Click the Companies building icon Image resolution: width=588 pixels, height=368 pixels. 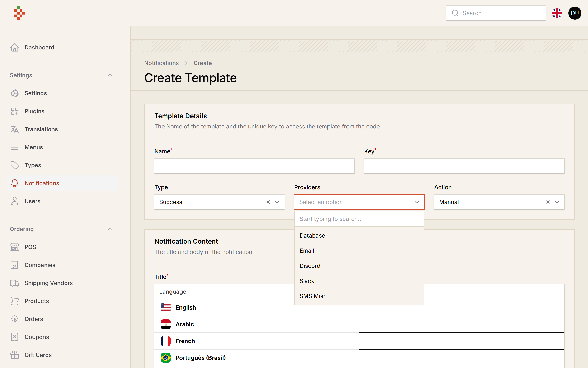coord(14,265)
